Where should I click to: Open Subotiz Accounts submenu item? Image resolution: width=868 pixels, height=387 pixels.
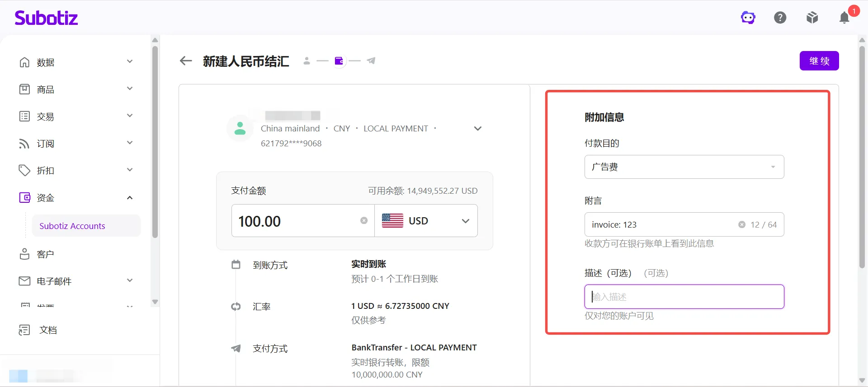click(86, 226)
